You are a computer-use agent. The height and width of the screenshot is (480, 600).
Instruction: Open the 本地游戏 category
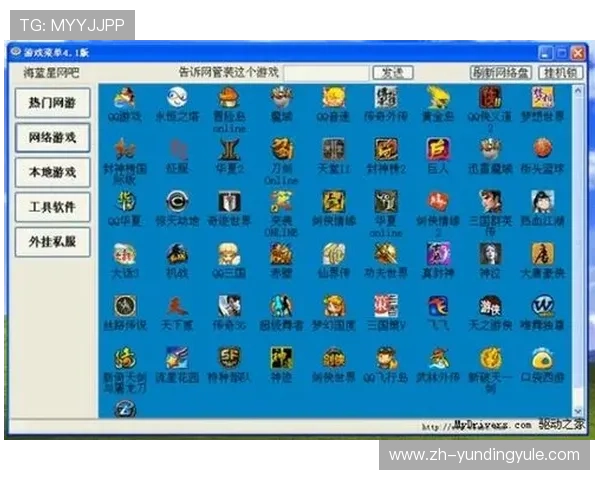coord(53,172)
